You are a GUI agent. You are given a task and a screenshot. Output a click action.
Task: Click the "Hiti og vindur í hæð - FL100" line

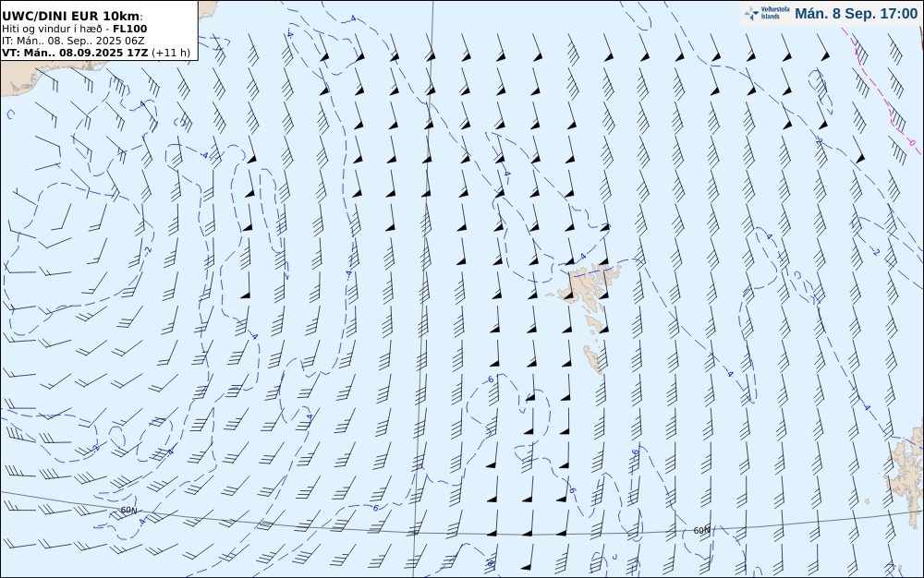pyautogui.click(x=74, y=29)
